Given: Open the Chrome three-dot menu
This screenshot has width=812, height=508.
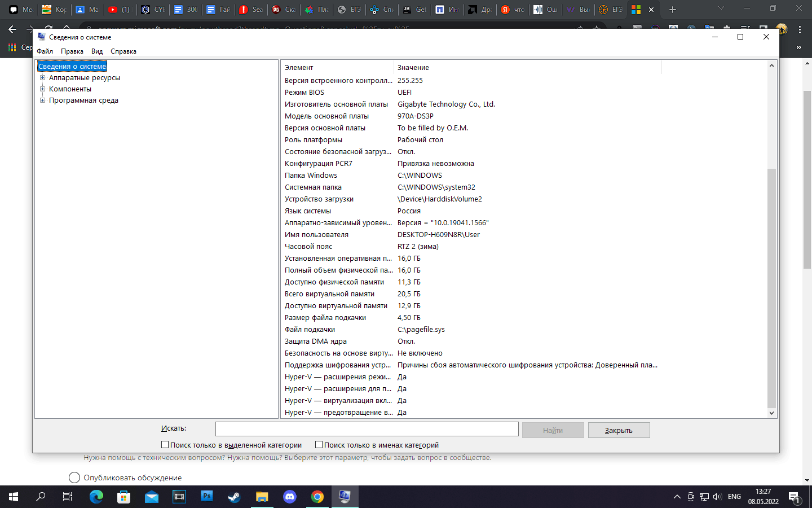Looking at the screenshot, I should tap(800, 29).
